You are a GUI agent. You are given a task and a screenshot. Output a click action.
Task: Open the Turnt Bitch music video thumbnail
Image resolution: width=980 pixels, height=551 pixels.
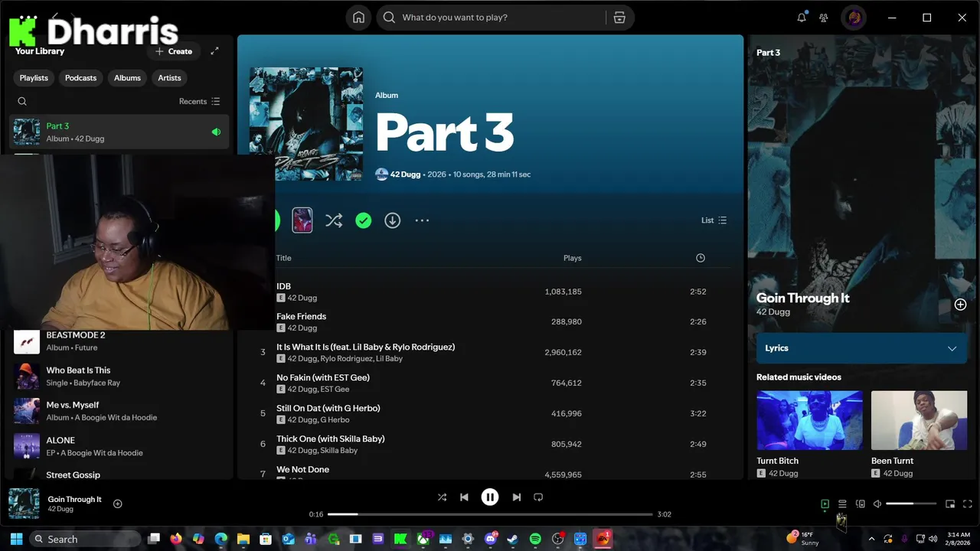coord(809,420)
